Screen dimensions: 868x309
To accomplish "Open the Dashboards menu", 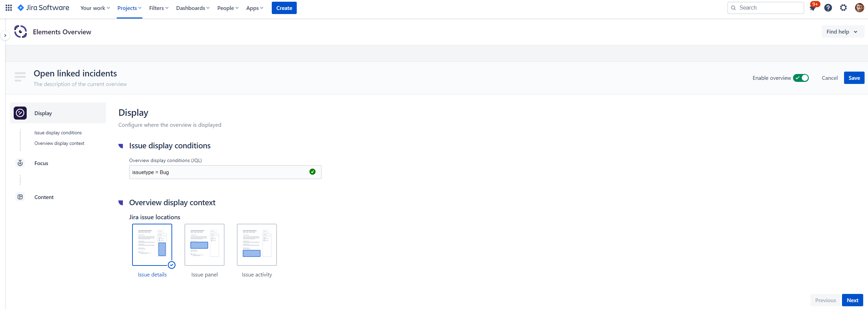I will pos(193,8).
